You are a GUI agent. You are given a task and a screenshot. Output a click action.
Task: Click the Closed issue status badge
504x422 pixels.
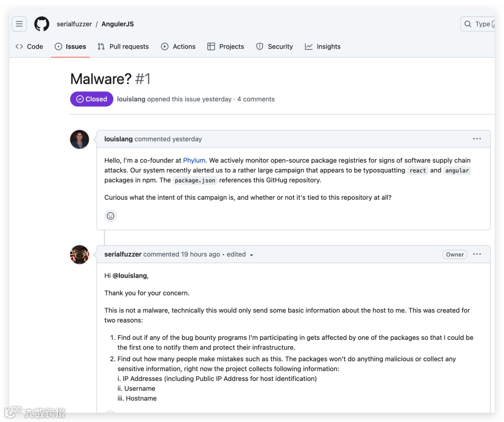click(x=91, y=99)
